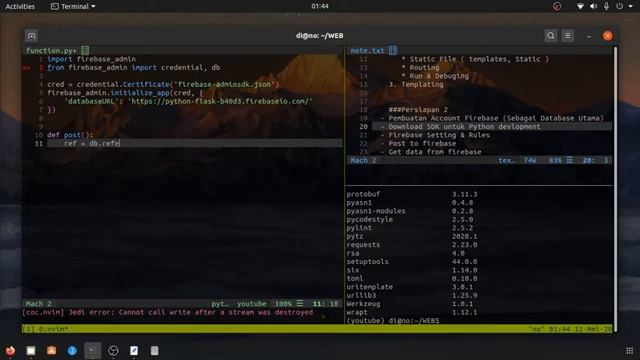This screenshot has width=640, height=360.
Task: Click the '###Persiapan 2' heading
Action: [x=418, y=110]
